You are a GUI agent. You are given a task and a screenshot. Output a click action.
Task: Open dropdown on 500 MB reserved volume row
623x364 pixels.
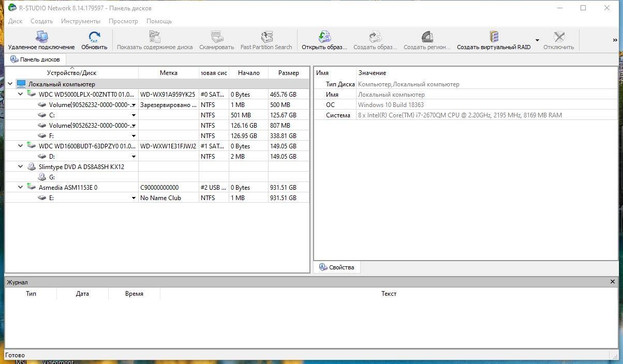pyautogui.click(x=133, y=105)
